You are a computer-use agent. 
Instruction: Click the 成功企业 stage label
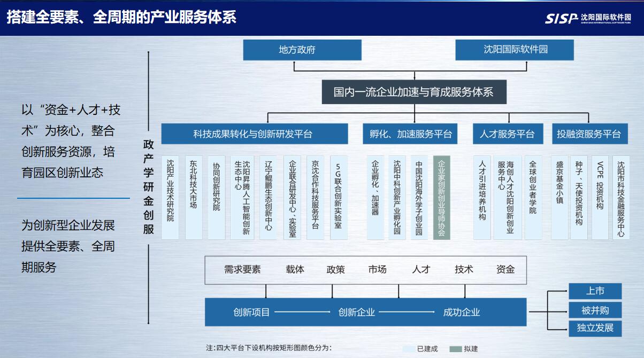[462, 312]
